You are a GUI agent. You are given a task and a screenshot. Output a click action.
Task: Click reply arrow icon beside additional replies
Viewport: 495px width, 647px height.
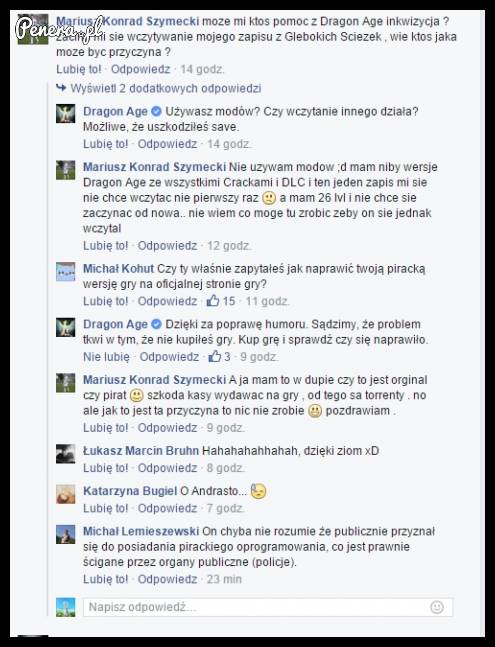coord(61,87)
